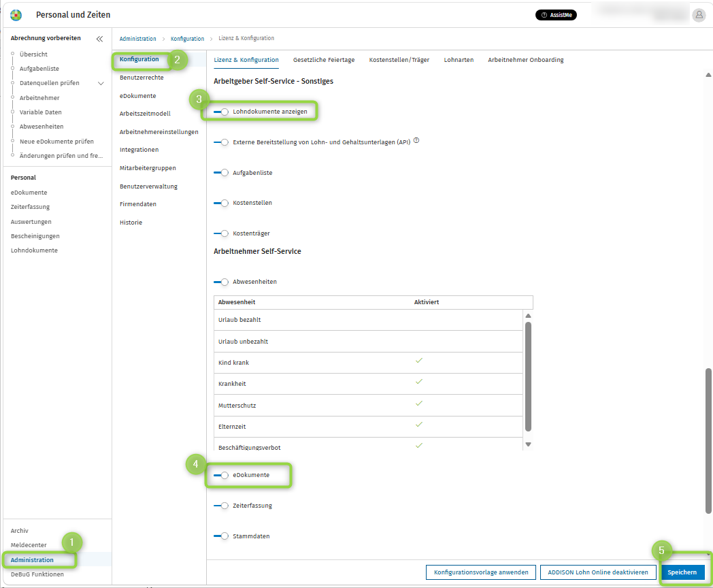Select the Lizenz & Konfiguration tab
The height and width of the screenshot is (588, 713).
(x=246, y=60)
